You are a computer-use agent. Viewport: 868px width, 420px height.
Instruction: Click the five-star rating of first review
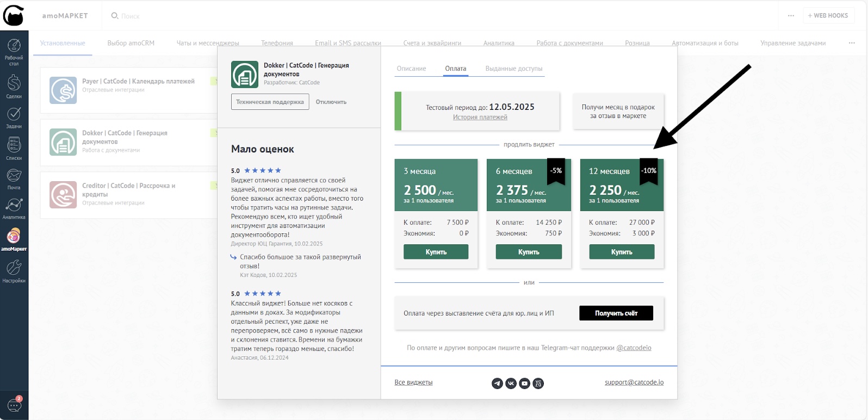[263, 170]
